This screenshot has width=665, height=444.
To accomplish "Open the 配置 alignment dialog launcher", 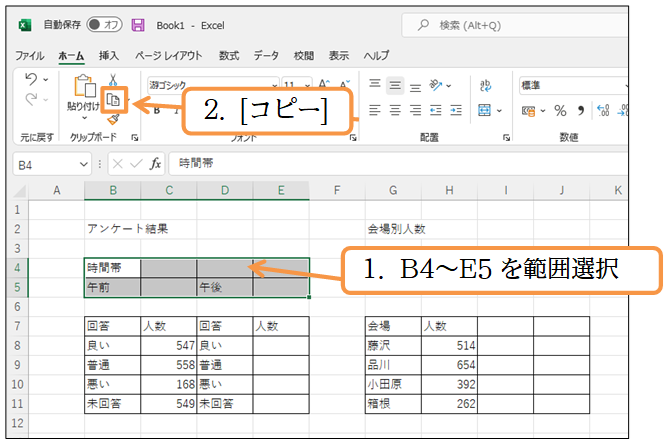I will point(506,137).
